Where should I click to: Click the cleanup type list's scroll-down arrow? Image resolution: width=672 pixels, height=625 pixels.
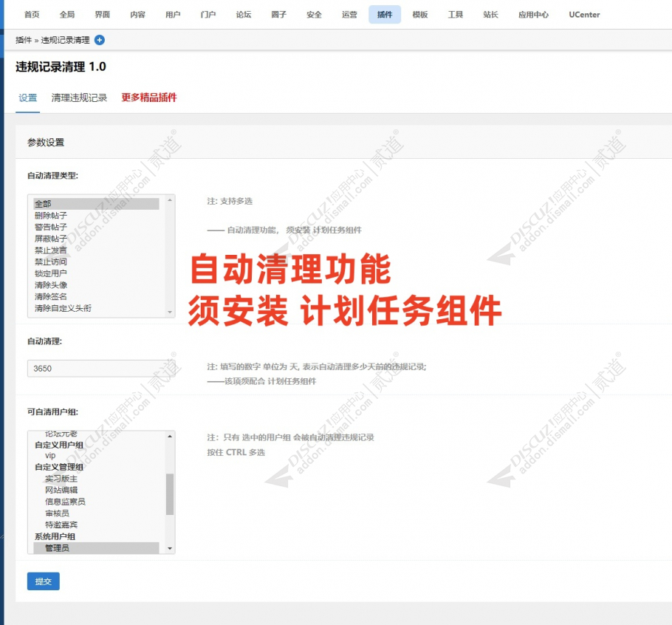click(x=170, y=312)
